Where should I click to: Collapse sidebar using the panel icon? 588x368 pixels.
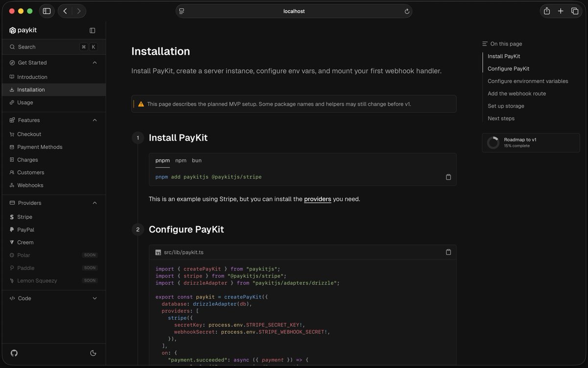pyautogui.click(x=93, y=30)
